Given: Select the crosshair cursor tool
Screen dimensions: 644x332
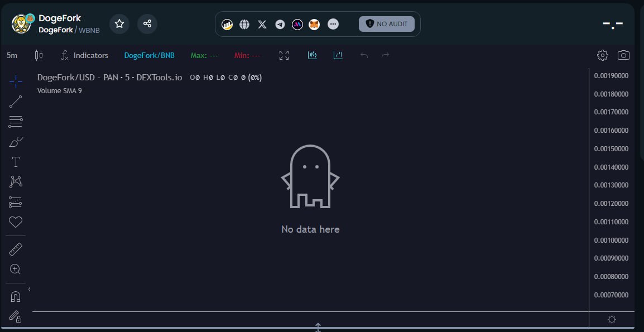Looking at the screenshot, I should click(x=15, y=81).
